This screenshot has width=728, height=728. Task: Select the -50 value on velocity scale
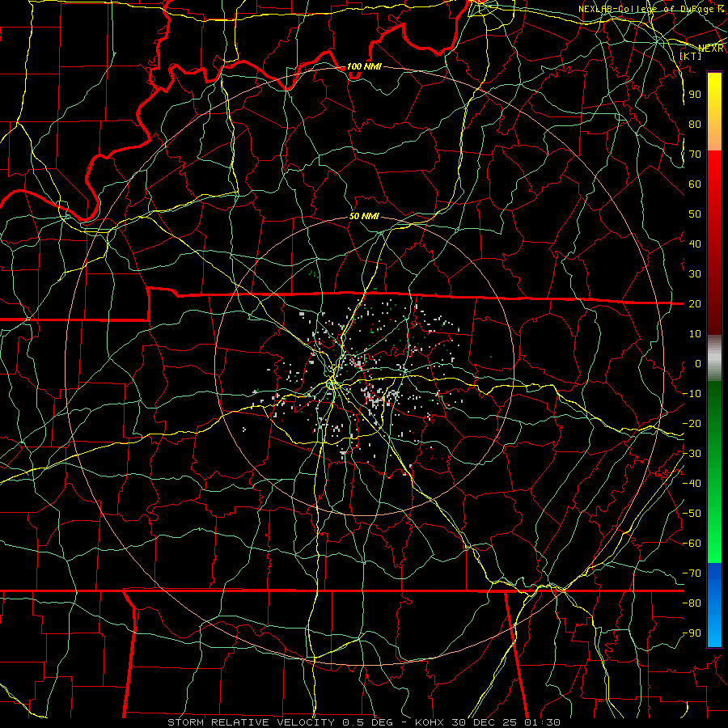(x=692, y=514)
